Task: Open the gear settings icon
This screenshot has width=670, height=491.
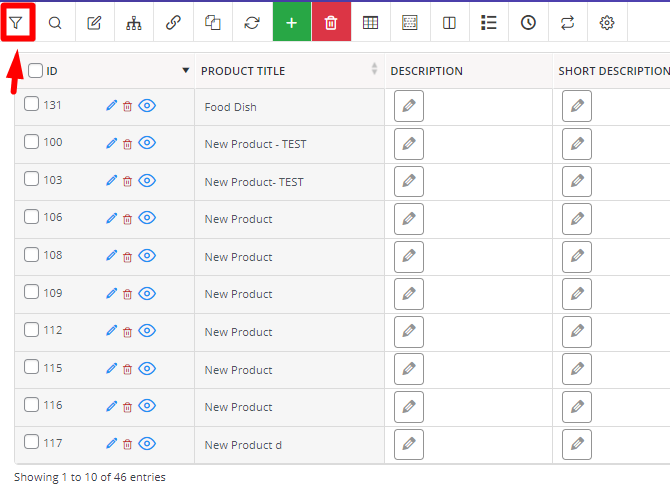Action: click(607, 23)
